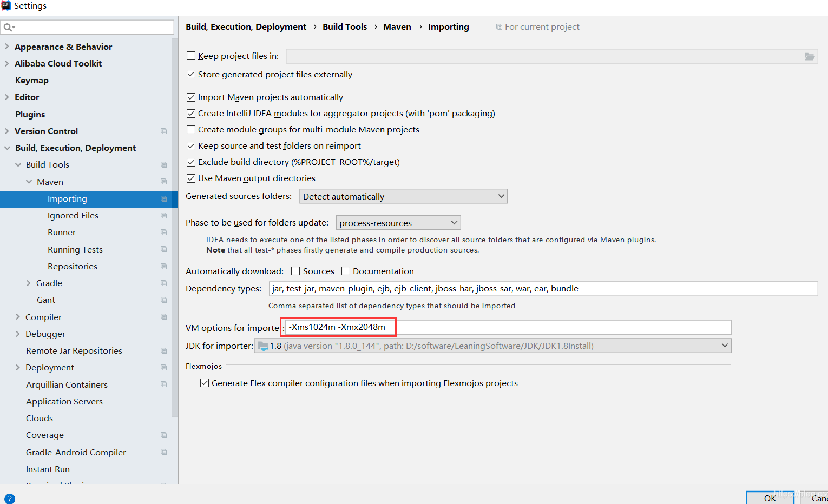Viewport: 828px width, 504px height.
Task: Collapse Build, Execution, Deployment section
Action: tap(7, 148)
